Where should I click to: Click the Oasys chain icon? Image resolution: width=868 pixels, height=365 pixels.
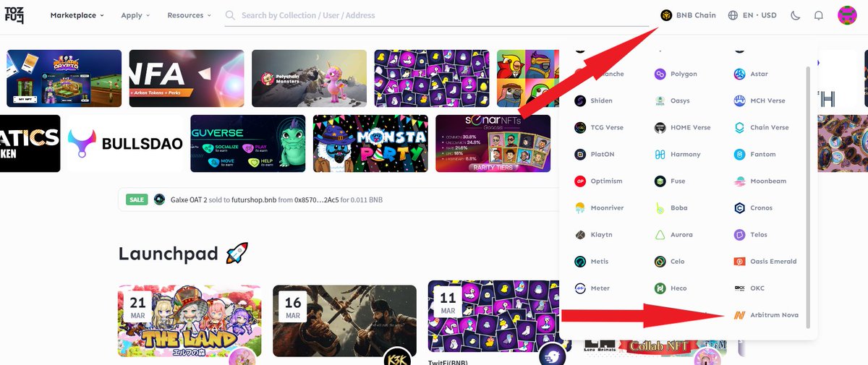[660, 100]
